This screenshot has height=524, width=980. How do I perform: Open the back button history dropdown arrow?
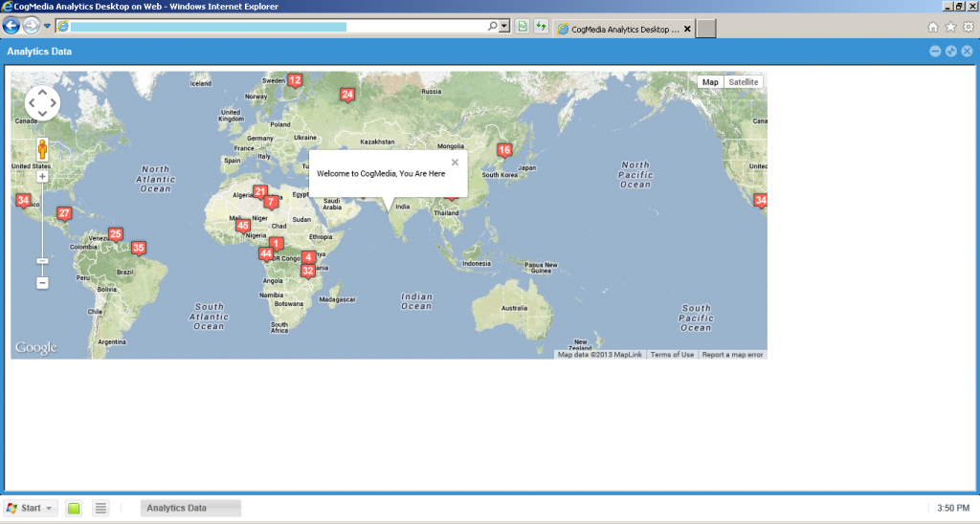click(47, 27)
